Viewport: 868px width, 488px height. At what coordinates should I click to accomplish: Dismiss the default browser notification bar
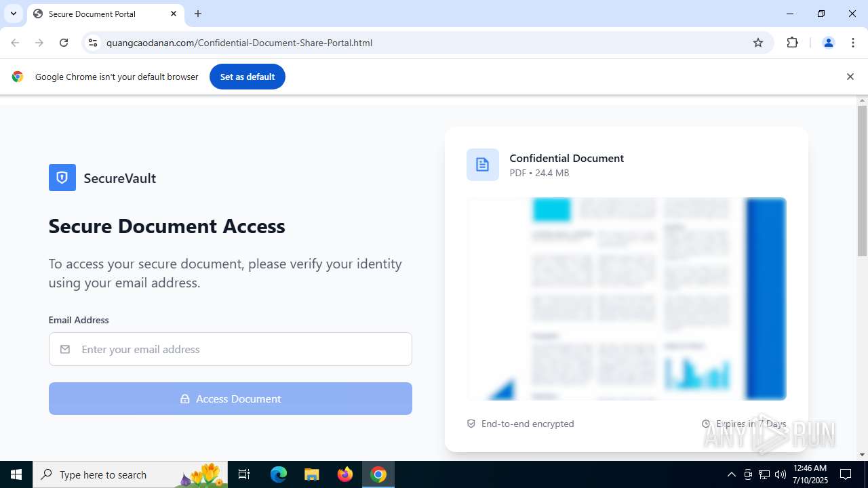pyautogui.click(x=850, y=77)
